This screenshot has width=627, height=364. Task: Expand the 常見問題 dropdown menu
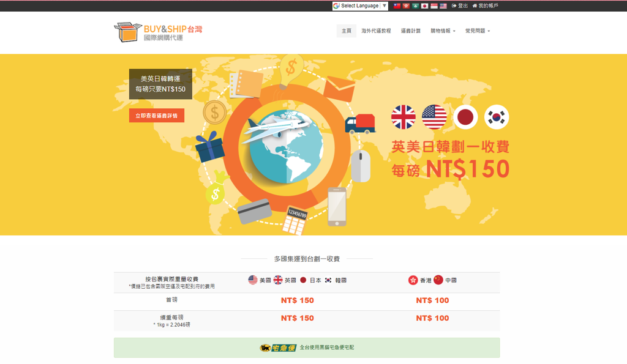point(477,31)
